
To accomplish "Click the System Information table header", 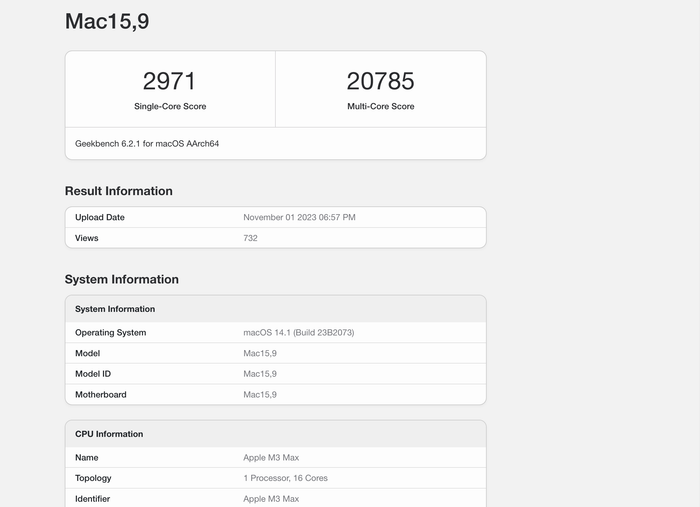I will (x=115, y=309).
